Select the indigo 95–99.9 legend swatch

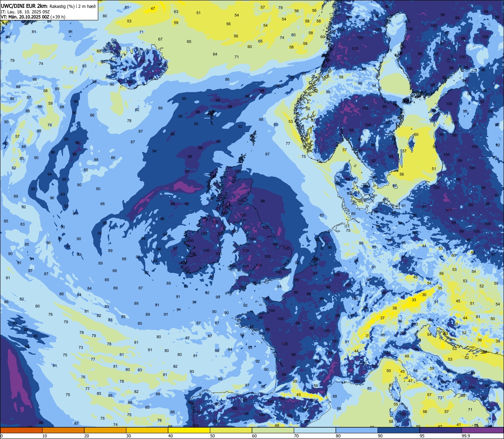[x=441, y=430]
